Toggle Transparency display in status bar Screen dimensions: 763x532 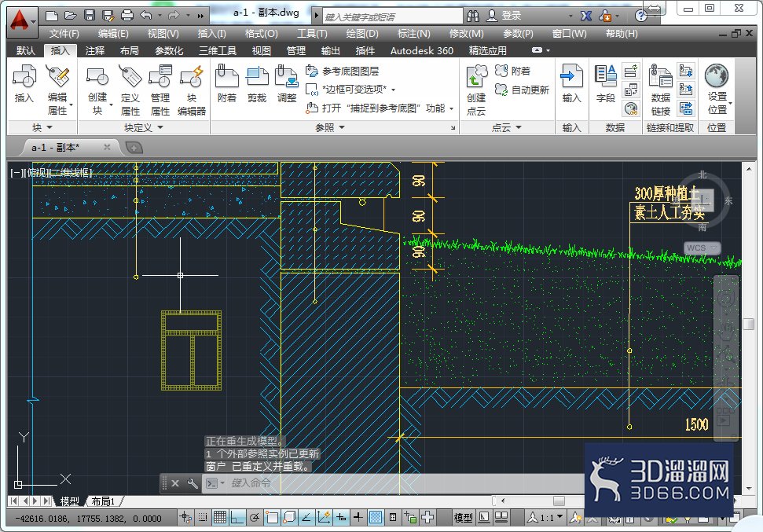click(376, 517)
